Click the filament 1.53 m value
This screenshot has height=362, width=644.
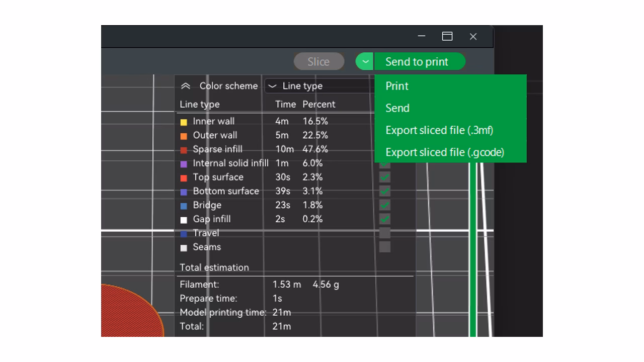287,285
